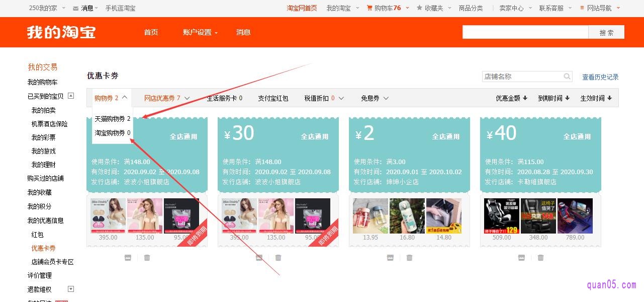Open 我的彩票 in sidebar
Screen dimensions: 644x302
pyautogui.click(x=44, y=137)
